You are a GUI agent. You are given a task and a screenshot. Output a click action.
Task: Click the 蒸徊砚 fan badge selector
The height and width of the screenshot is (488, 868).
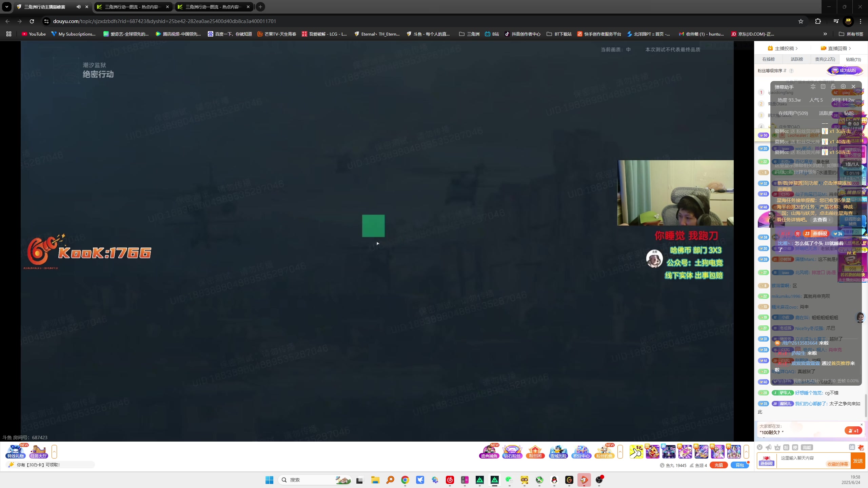pyautogui.click(x=767, y=461)
